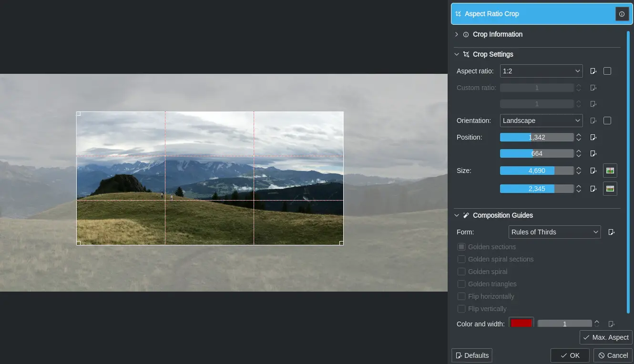This screenshot has height=364, width=634.
Task: Reset vertical Position to default
Action: tap(593, 153)
